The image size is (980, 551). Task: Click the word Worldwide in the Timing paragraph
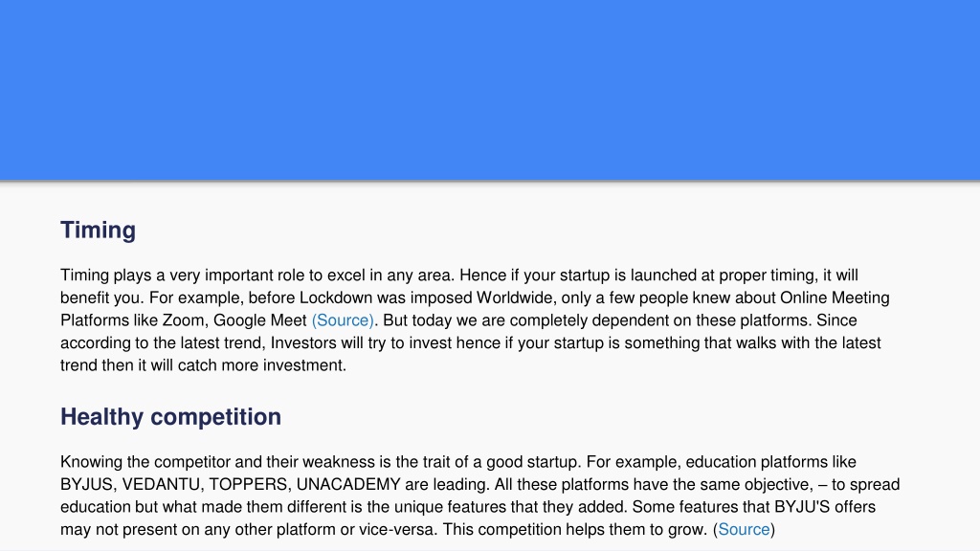click(516, 298)
